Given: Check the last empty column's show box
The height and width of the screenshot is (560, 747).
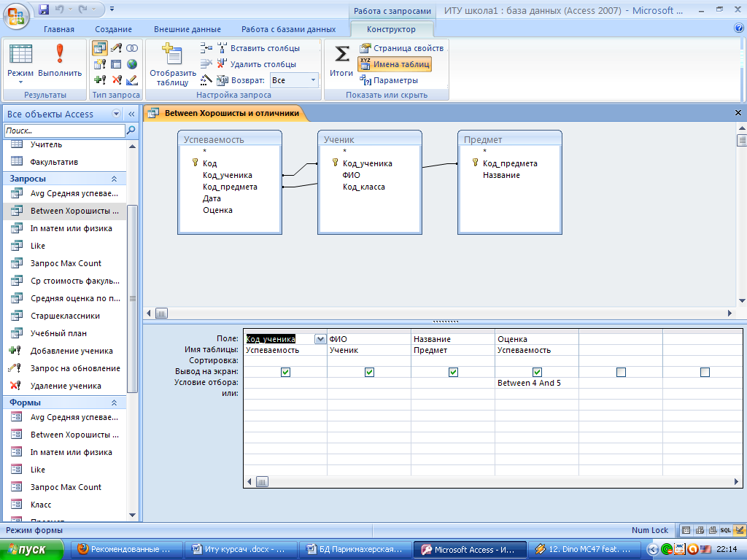Looking at the screenshot, I should click(x=705, y=372).
